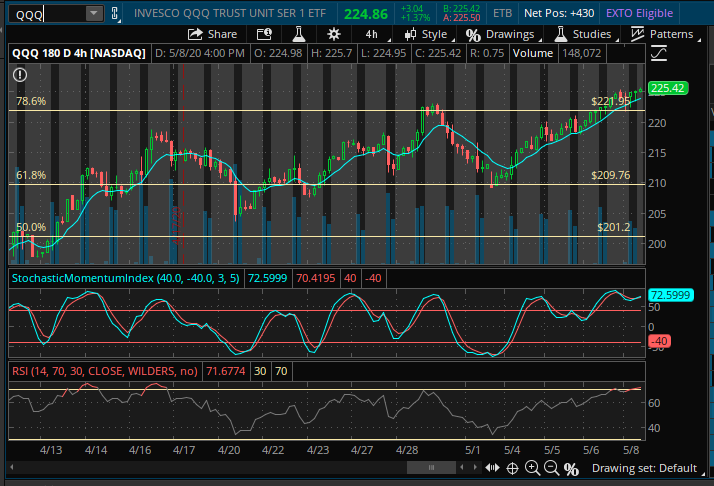This screenshot has height=486, width=714.
Task: Click the crosshair target icon
Action: pos(512,468)
